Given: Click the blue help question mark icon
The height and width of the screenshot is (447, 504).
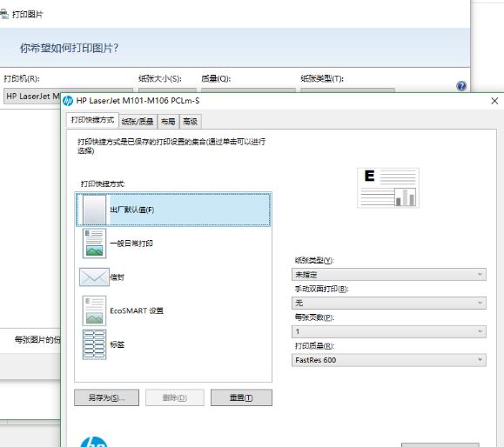Looking at the screenshot, I should [x=461, y=86].
